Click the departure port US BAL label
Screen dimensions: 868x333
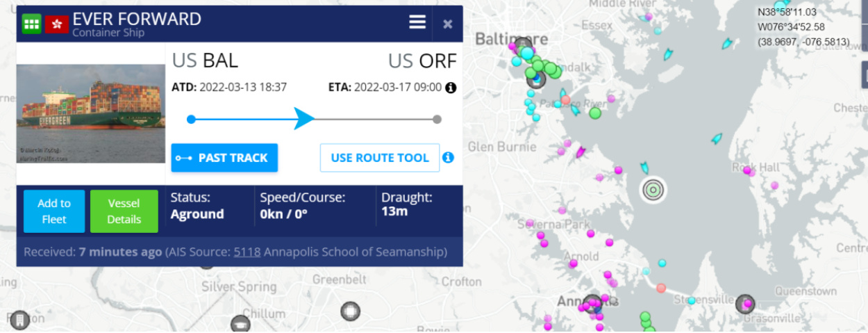(x=205, y=60)
